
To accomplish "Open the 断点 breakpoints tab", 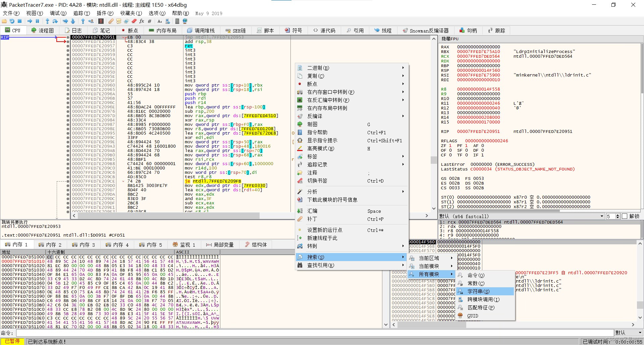I will pos(129,31).
